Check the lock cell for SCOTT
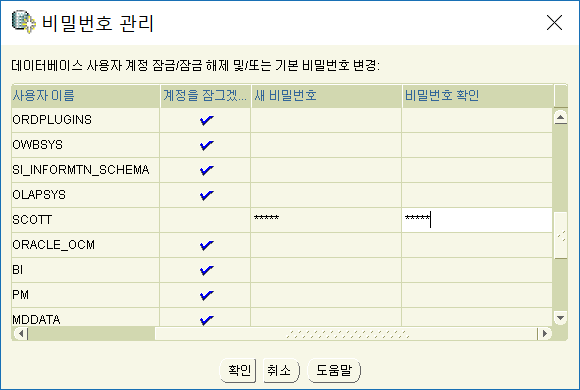580x390 pixels. click(205, 220)
